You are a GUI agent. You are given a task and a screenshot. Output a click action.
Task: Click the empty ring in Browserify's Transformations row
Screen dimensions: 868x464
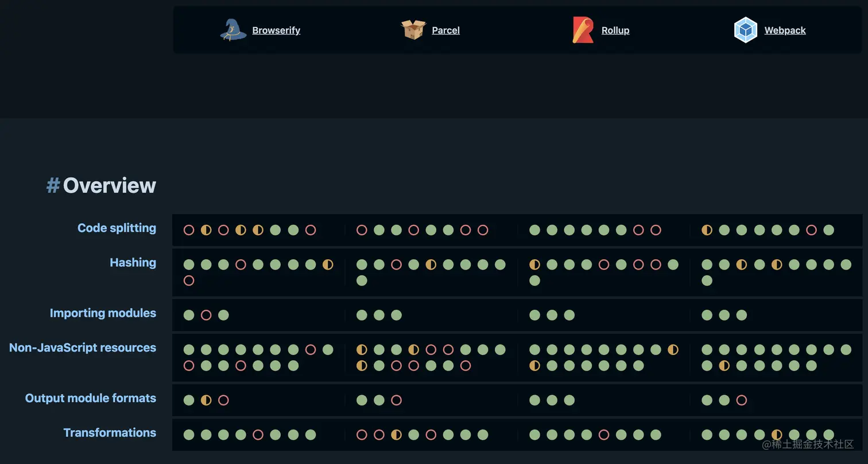click(x=258, y=435)
